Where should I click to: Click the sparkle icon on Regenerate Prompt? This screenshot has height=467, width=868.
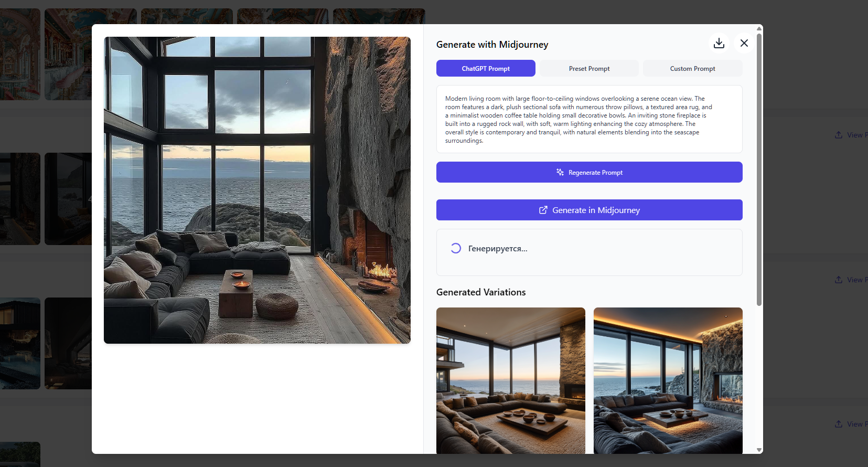pos(560,172)
